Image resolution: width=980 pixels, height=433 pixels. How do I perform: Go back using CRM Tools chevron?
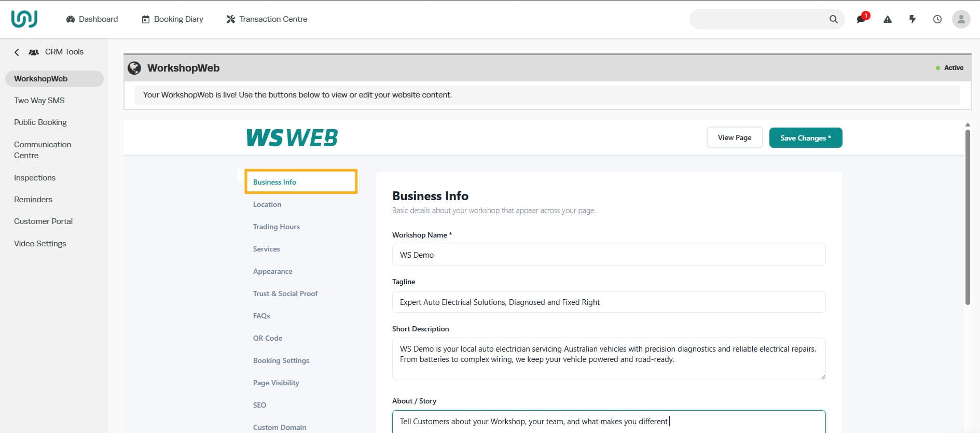point(17,52)
